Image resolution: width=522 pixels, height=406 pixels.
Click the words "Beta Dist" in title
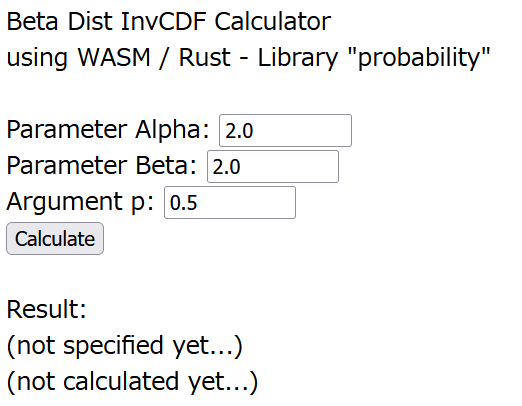pyautogui.click(x=60, y=22)
